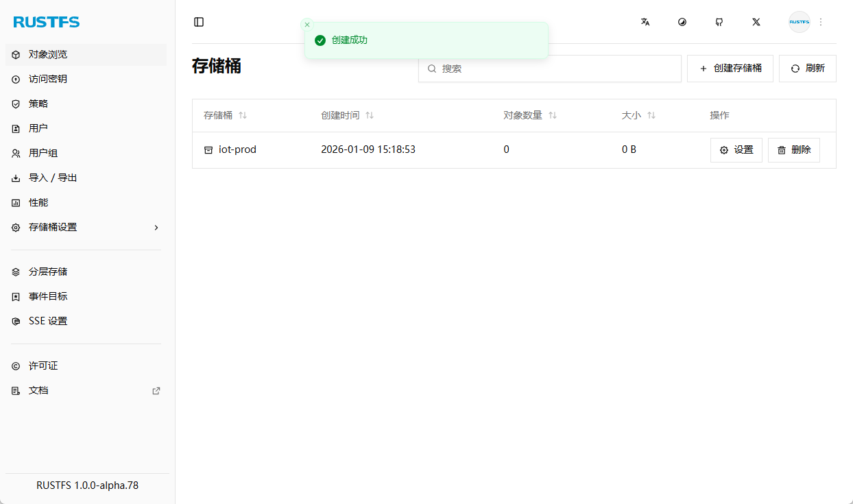Screen dimensions: 853x504
Task: Open 对象浏览 in the sidebar
Action: click(x=86, y=55)
